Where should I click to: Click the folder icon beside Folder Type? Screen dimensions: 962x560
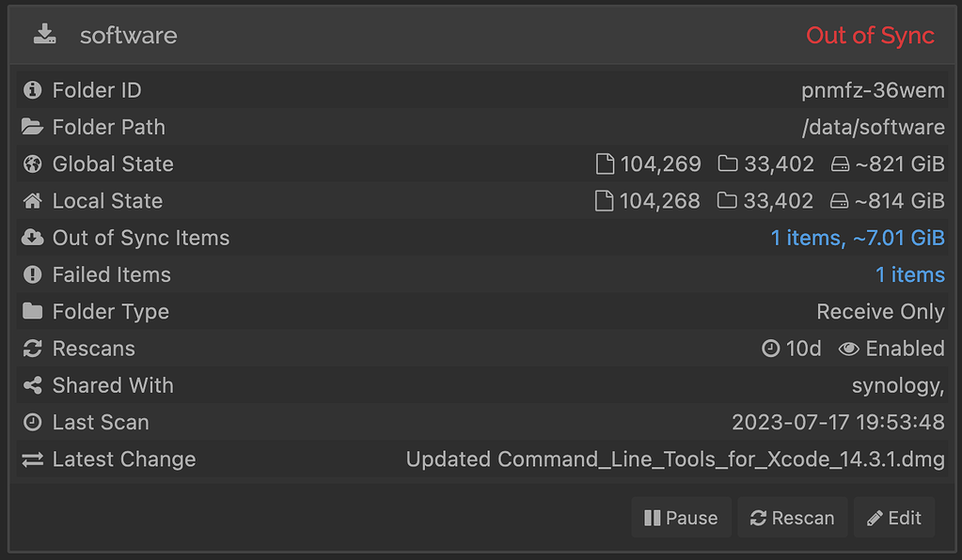pyautogui.click(x=31, y=311)
